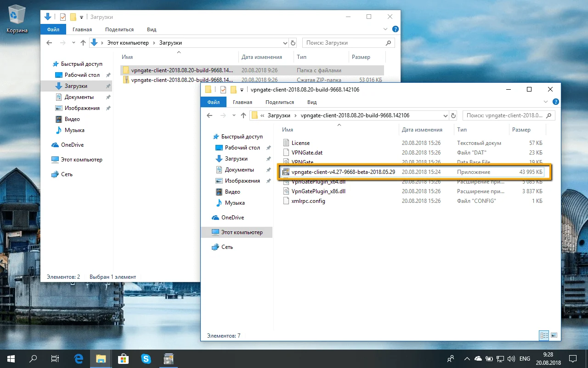588x368 pixels.
Task: Switch to the Вид tab in Загрузки window
Action: click(x=152, y=29)
